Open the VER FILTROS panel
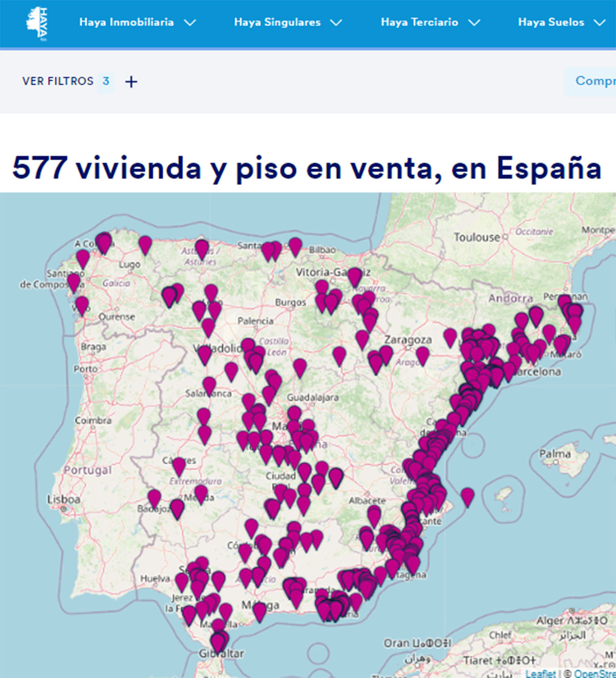616x678 pixels. click(x=57, y=81)
